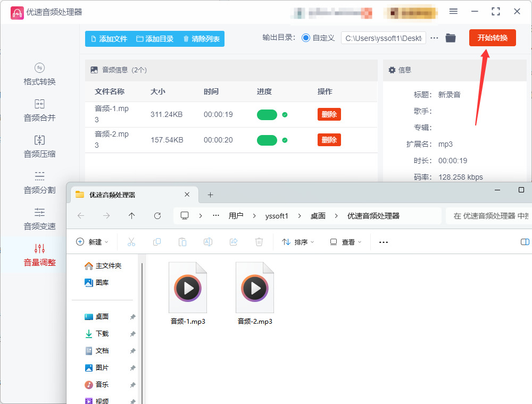
Task: Open 桌面 in the navigation pane
Action: 97,317
